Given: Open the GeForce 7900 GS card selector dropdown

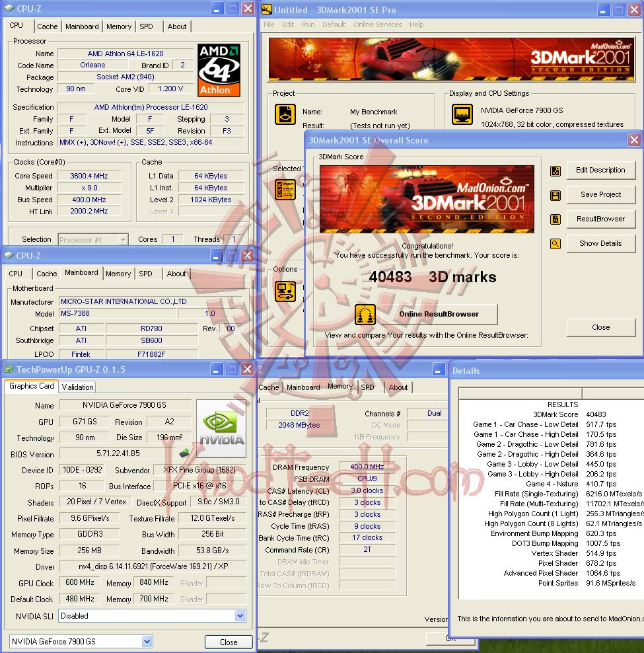Looking at the screenshot, I should point(147,642).
